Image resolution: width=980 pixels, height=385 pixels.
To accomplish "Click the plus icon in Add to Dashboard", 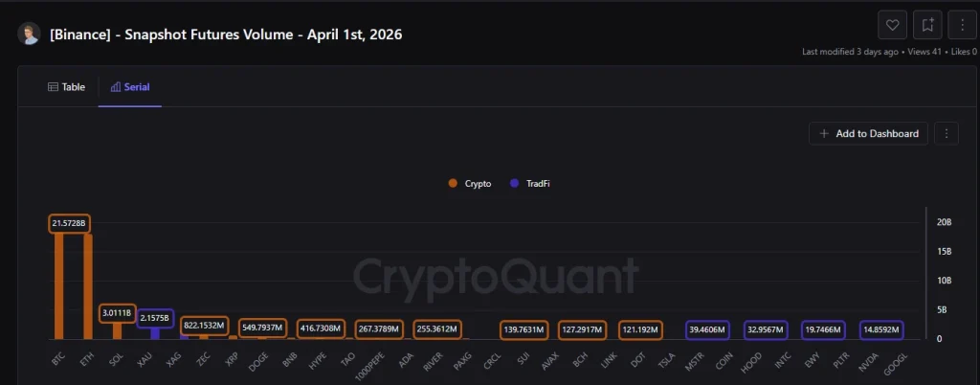I will (x=824, y=133).
